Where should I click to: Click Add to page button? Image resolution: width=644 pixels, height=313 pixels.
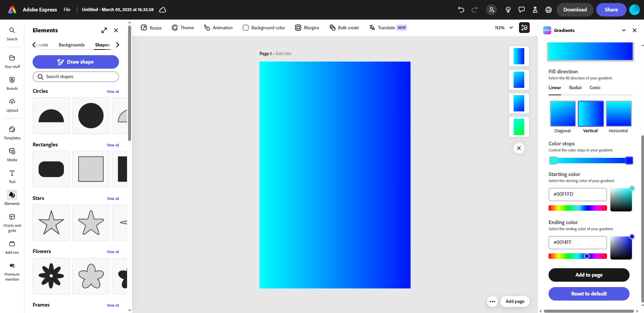(x=589, y=275)
